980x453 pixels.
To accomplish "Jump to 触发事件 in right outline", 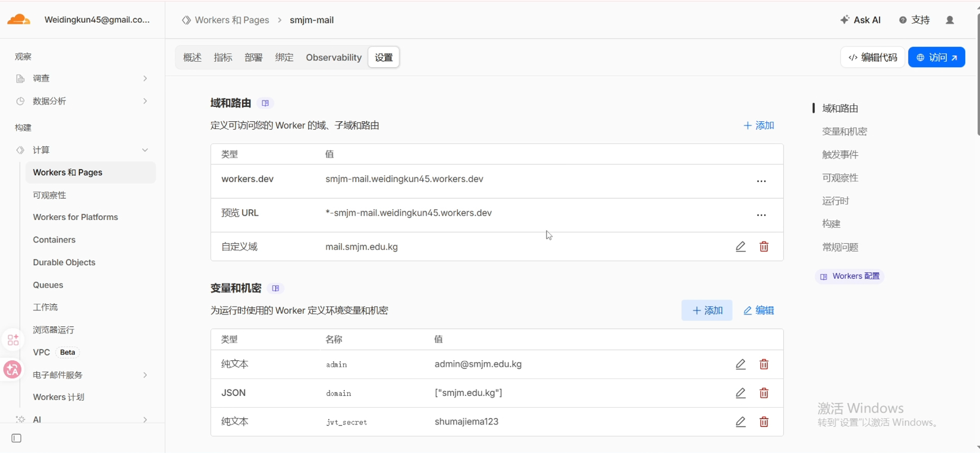I will pos(840,155).
